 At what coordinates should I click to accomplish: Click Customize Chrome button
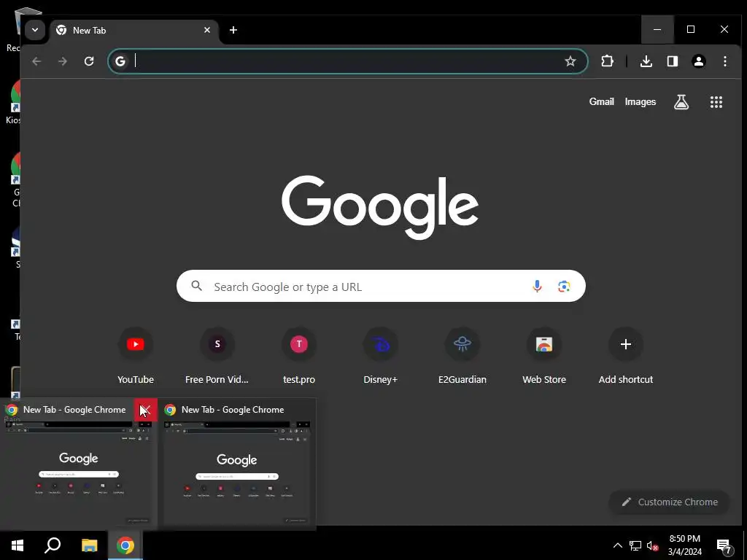pos(670,502)
